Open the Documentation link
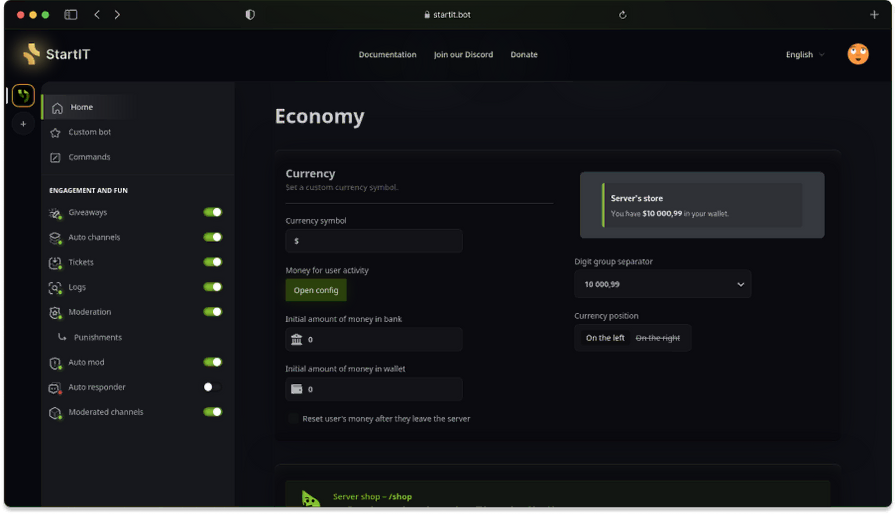Image resolution: width=896 pixels, height=514 pixels. click(387, 55)
